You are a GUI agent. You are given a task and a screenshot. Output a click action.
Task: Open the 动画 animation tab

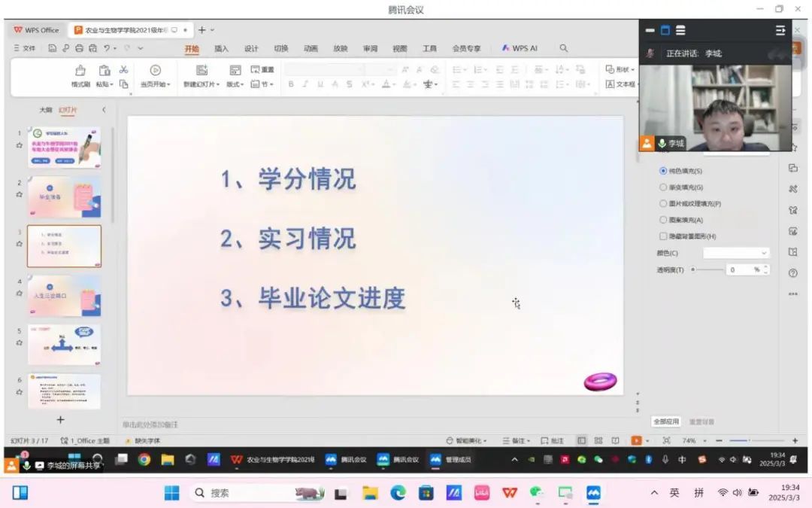(311, 48)
